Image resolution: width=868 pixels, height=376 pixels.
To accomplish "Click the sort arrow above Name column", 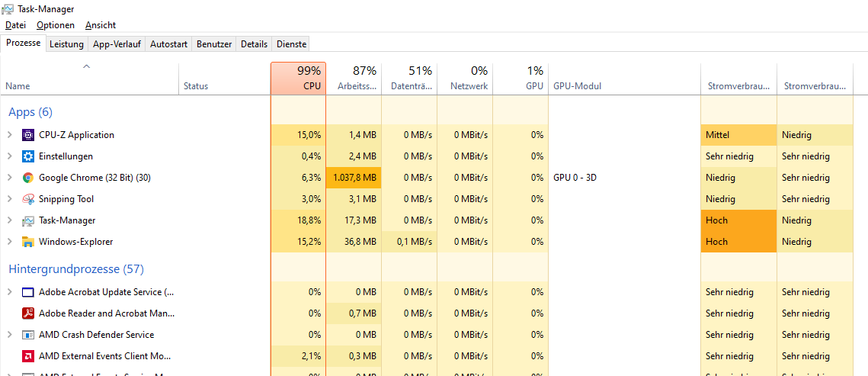I will pyautogui.click(x=86, y=67).
